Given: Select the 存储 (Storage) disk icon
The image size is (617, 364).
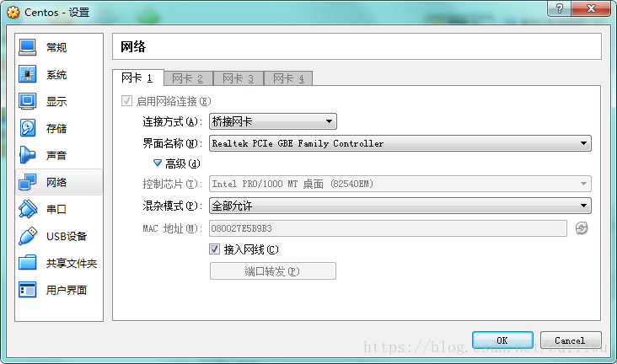Looking at the screenshot, I should point(27,128).
